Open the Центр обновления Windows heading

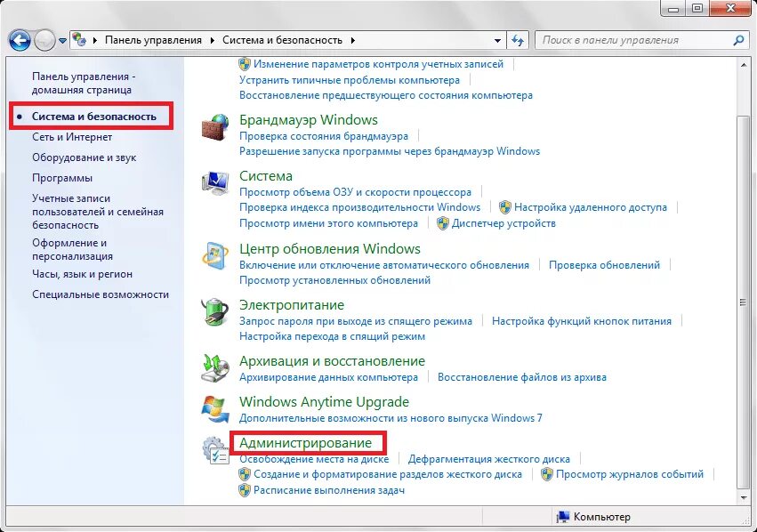click(330, 248)
